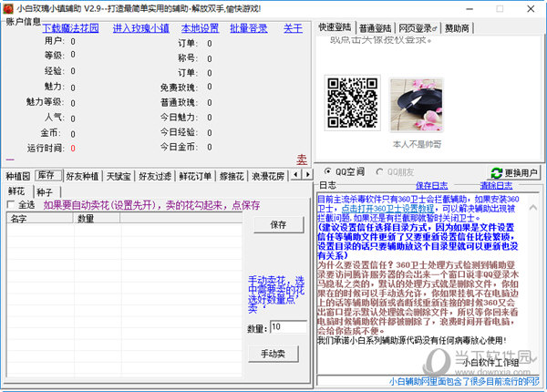Screen dimensions: 547x392
Task: Close the 小白玫瑰小镇辅助 window
Action: click(x=531, y=9)
